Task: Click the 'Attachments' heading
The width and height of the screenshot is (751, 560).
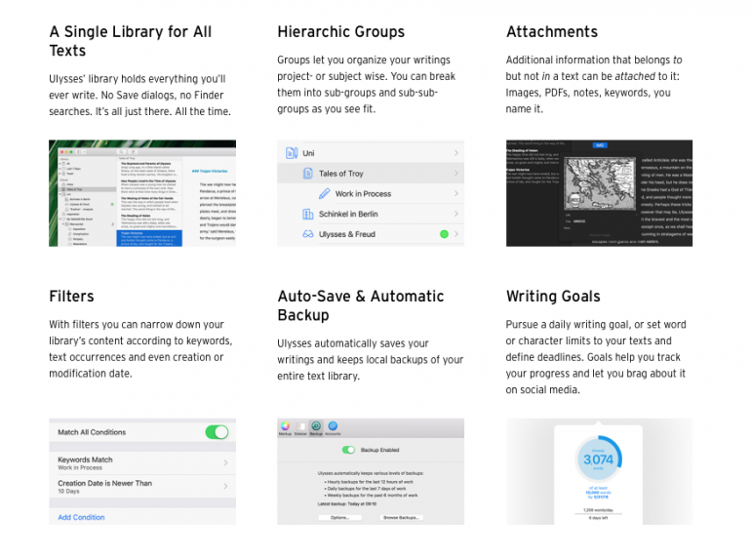Action: 552,31
